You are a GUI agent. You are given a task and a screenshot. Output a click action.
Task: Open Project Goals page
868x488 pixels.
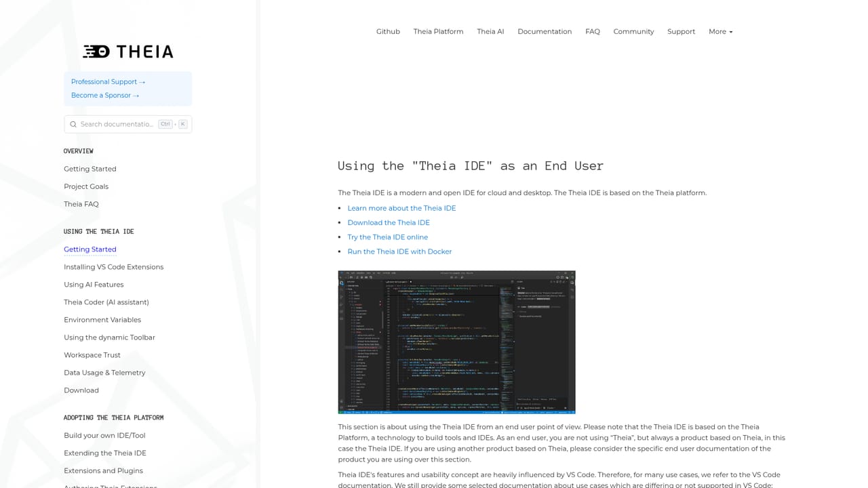coord(86,186)
